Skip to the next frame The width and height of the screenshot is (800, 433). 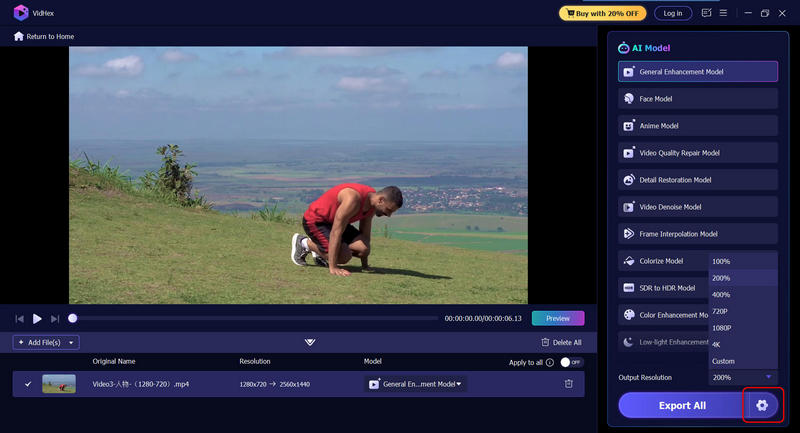55,318
